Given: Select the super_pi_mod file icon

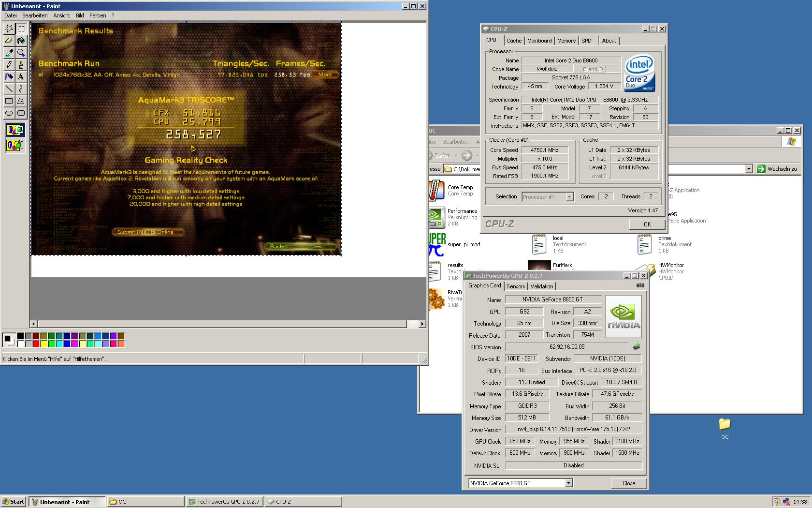Looking at the screenshot, I should (437, 244).
